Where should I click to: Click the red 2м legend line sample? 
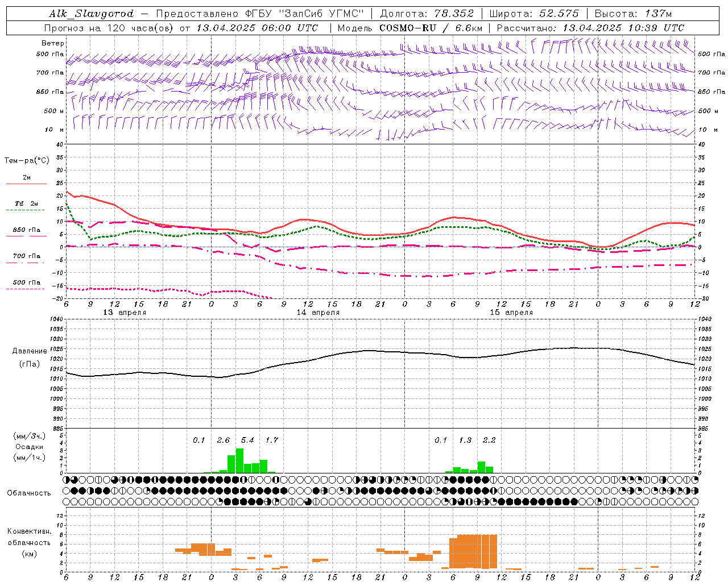[26, 184]
